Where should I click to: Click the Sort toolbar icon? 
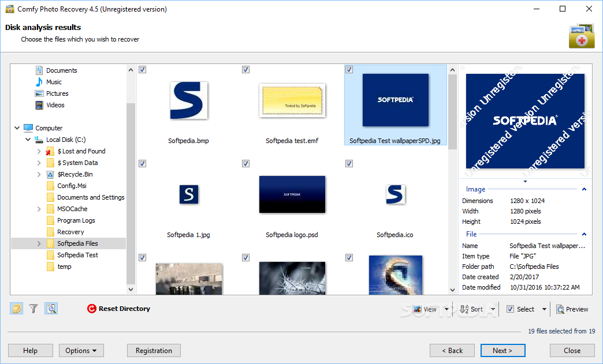(464, 309)
